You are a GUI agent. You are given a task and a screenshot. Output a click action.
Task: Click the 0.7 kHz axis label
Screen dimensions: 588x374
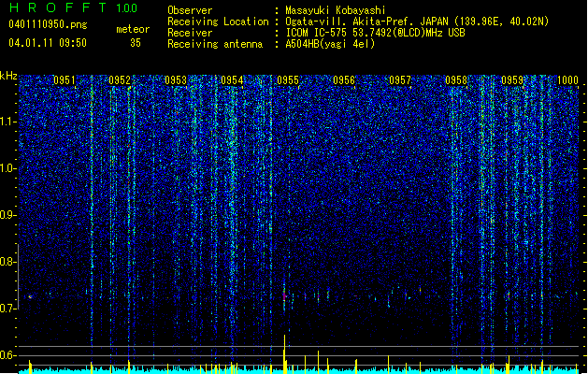click(x=8, y=309)
